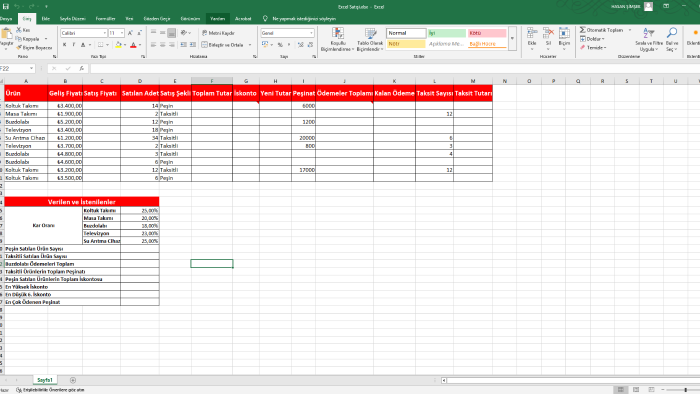The width and height of the screenshot is (700, 394).
Task: Select the Sayfa1 sheet tab
Action: coord(45,380)
